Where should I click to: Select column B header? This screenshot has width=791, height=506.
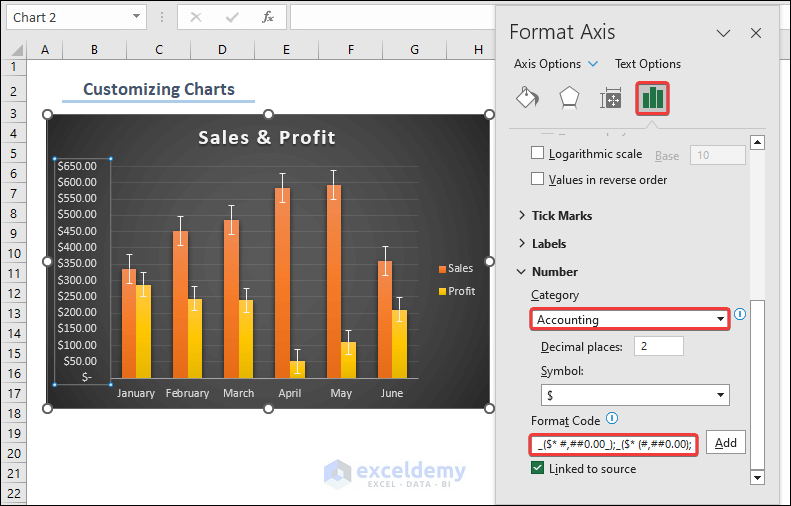pos(94,49)
